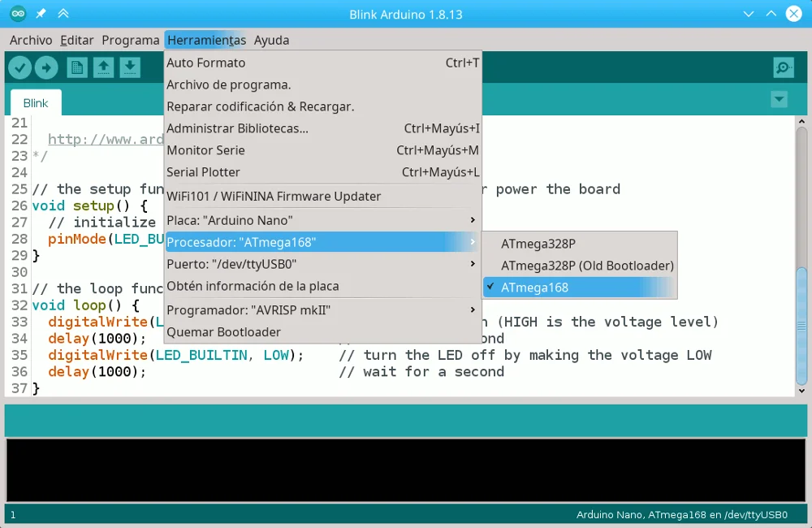Choose the ATmega328P processor
Viewport: 812px width, 528px height.
pos(580,244)
